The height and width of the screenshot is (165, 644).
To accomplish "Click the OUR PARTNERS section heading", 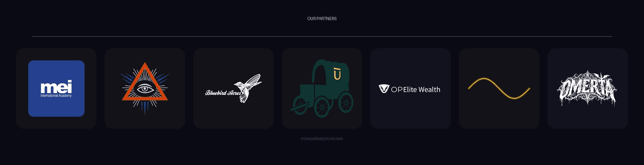I will coord(322,19).
